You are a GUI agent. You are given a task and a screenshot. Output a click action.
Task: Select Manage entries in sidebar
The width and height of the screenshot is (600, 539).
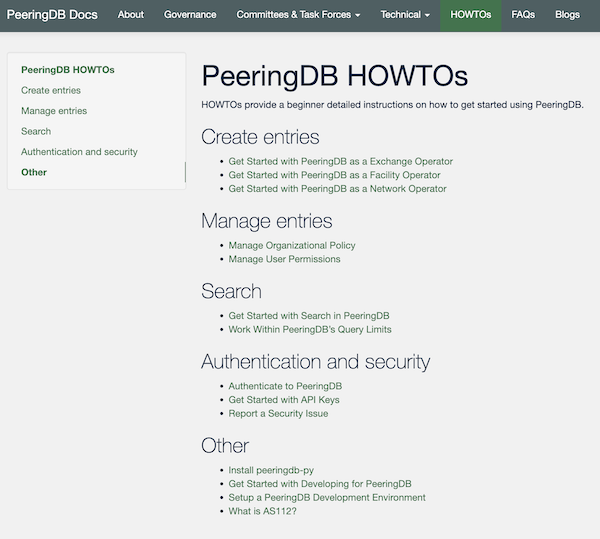coord(54,111)
